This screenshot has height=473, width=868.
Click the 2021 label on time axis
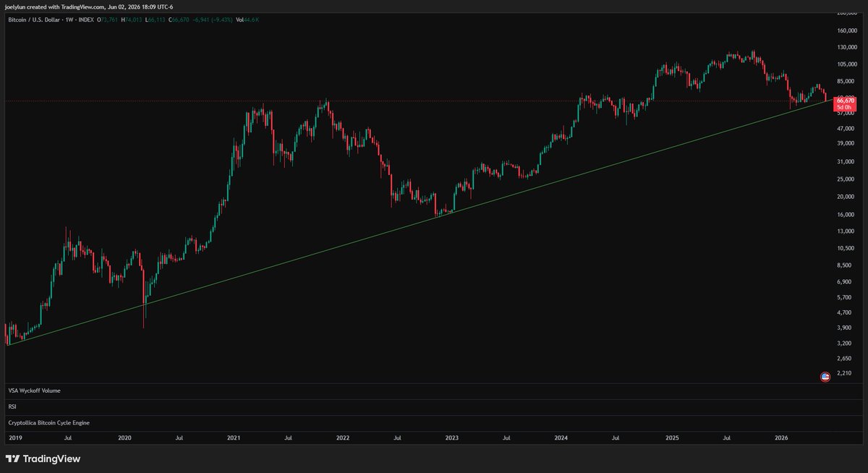pos(234,438)
